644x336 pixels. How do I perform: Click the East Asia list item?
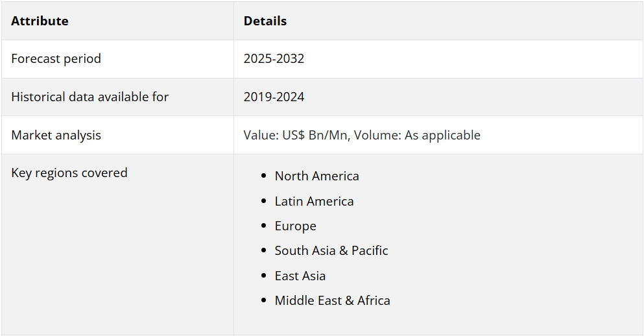pos(300,276)
